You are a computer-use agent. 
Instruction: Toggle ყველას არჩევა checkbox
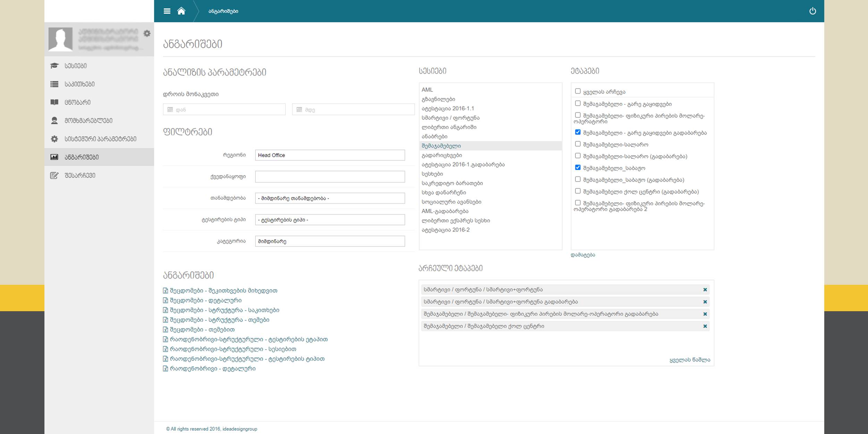[x=578, y=91]
